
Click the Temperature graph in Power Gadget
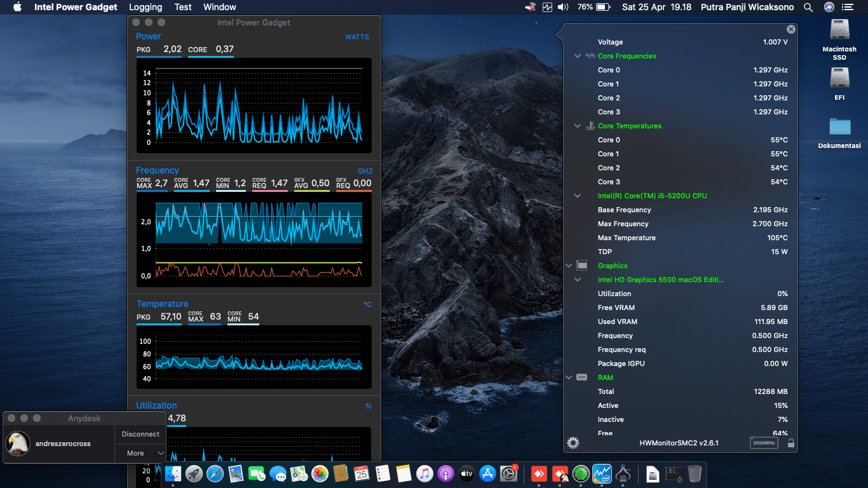click(253, 357)
